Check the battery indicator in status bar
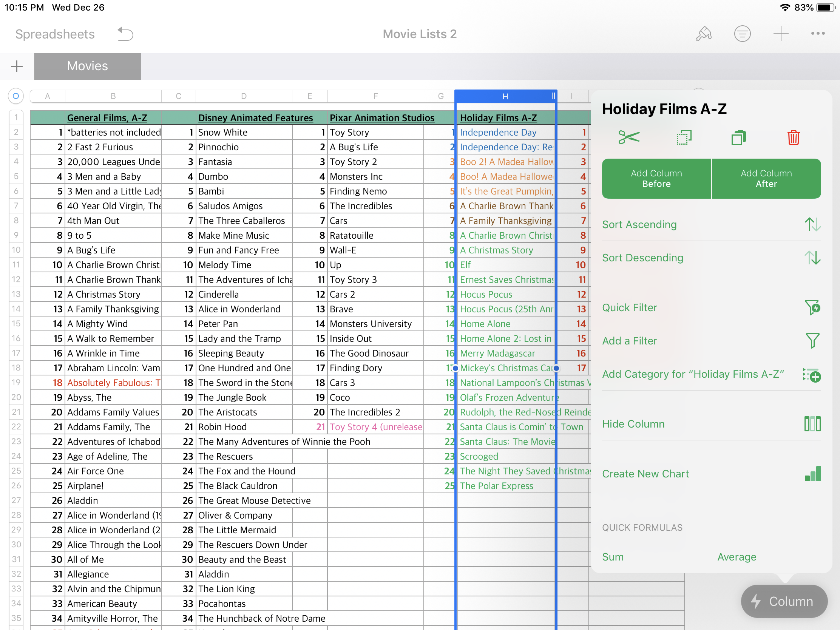The image size is (840, 630). (826, 8)
